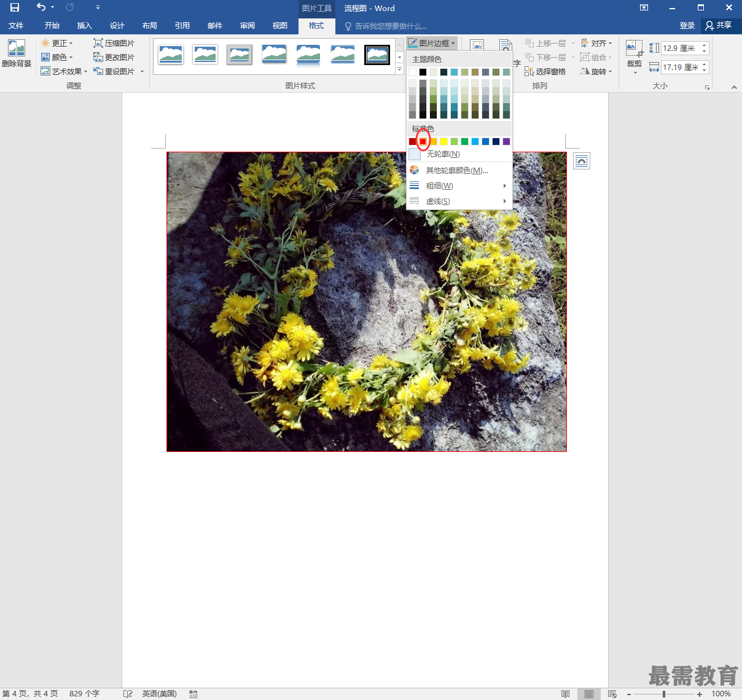
Task: Click the 更改图片 change picture button
Action: point(114,57)
